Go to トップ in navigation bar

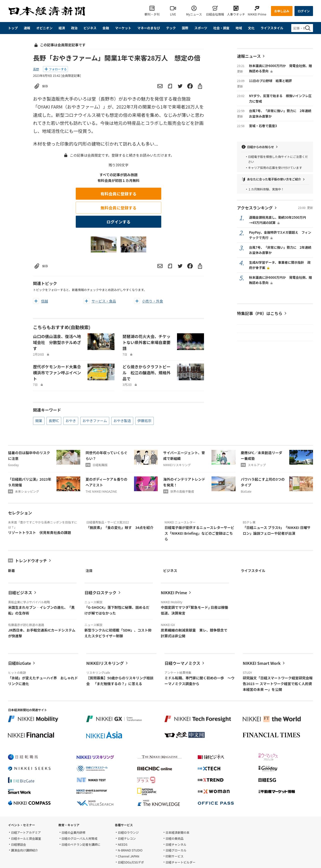pyautogui.click(x=13, y=28)
